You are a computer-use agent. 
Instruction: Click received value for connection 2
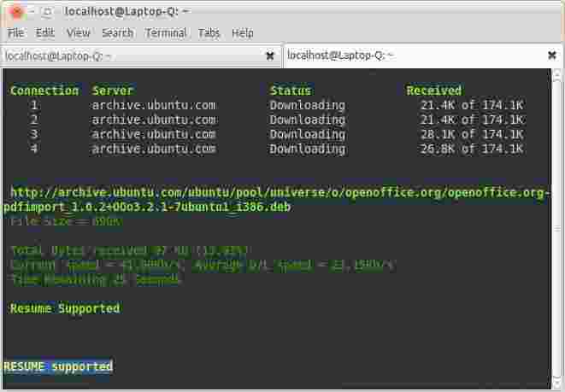coord(472,120)
